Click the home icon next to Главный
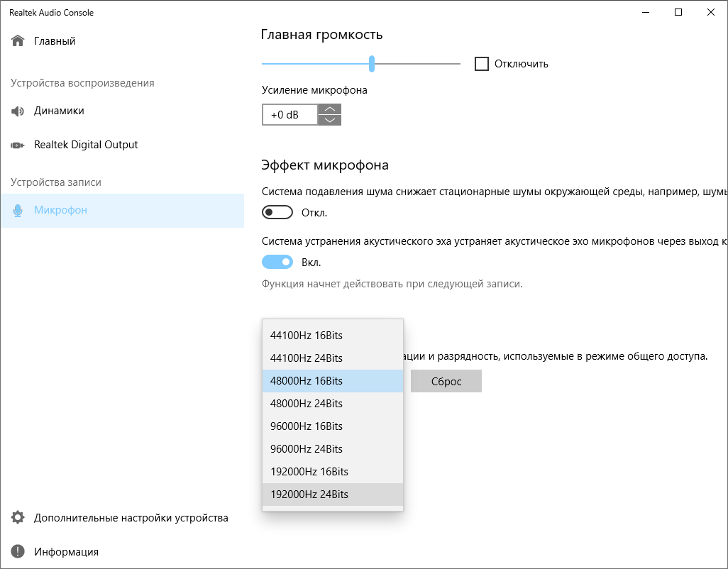Screen dimensions: 728x569 pos(18,41)
